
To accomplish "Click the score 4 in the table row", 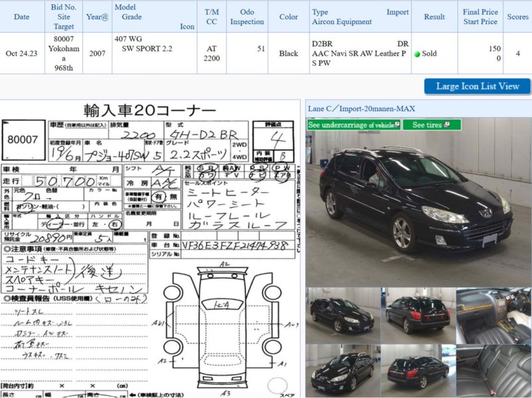I will tap(518, 53).
